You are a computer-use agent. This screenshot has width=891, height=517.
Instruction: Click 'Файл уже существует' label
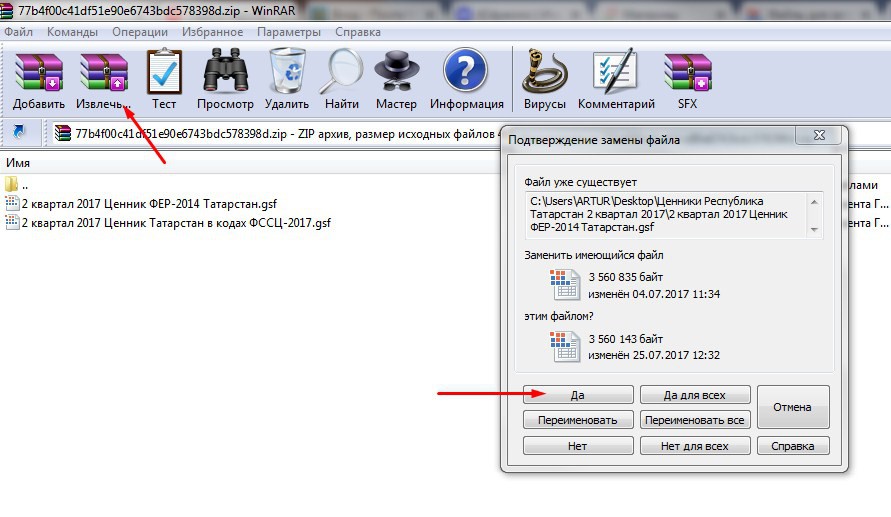coord(580,182)
